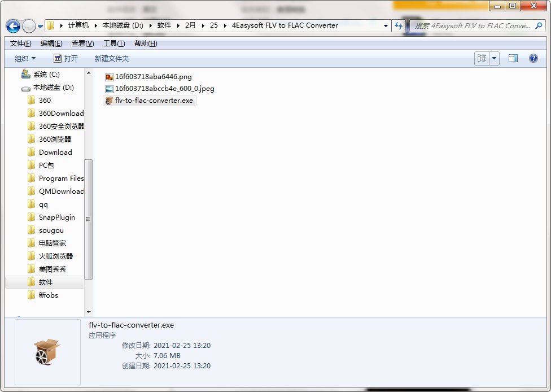Click the exe installer box icon in list
Viewport: 551px width, 392px height.
coord(109,101)
